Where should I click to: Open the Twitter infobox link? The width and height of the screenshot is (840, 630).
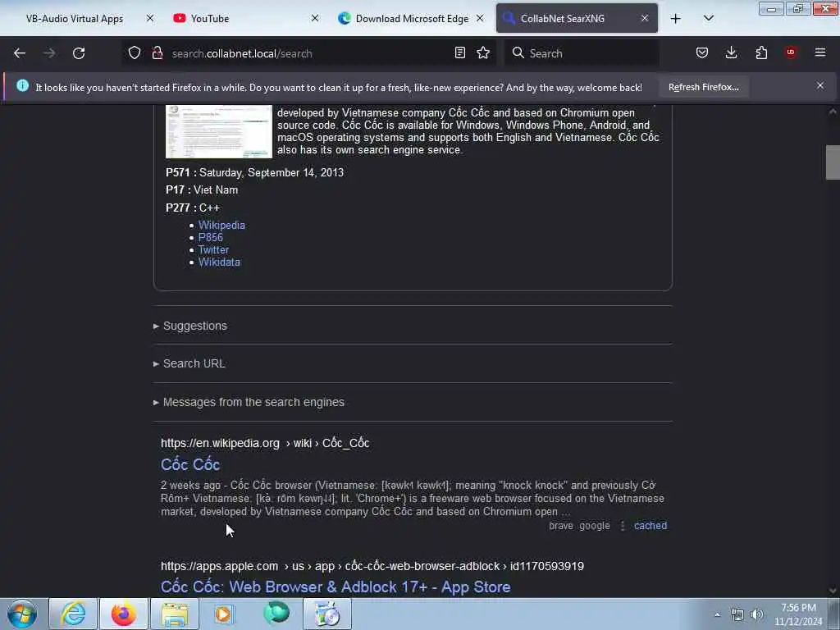214,249
